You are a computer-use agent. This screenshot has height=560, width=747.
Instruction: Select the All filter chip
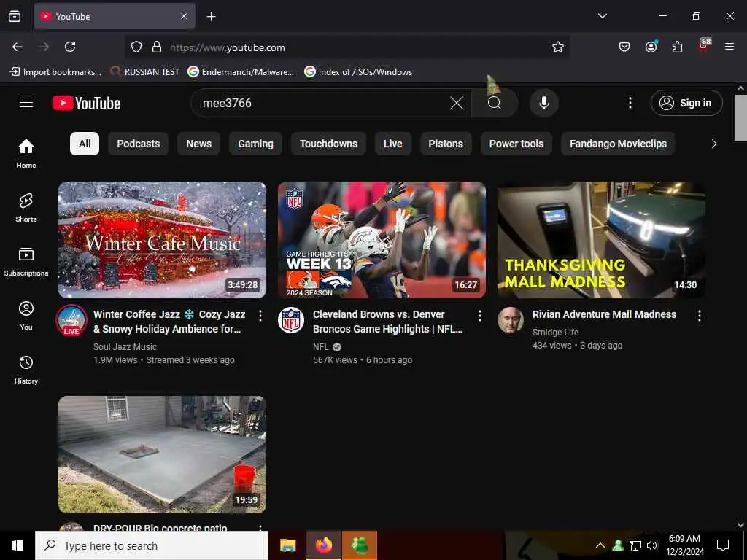click(85, 144)
